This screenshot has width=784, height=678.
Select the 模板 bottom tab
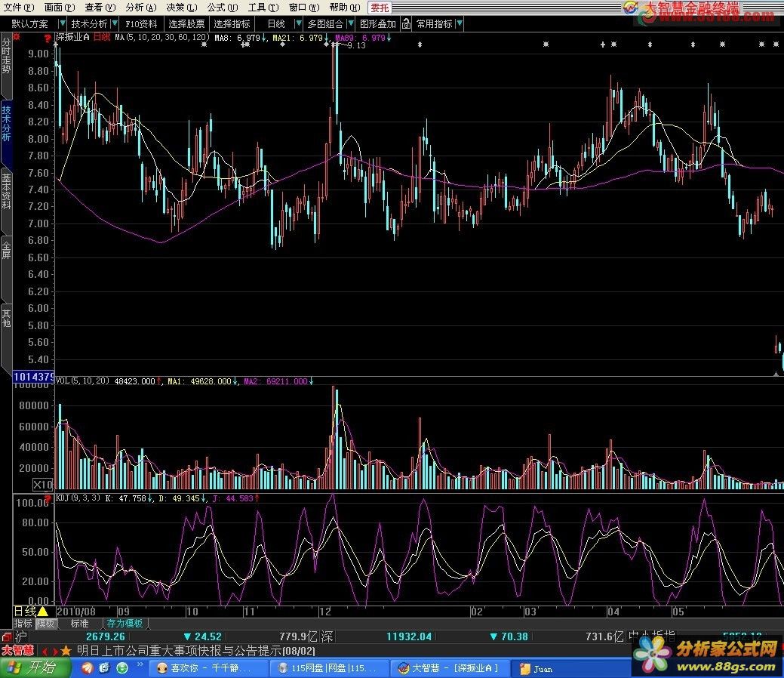[x=46, y=624]
